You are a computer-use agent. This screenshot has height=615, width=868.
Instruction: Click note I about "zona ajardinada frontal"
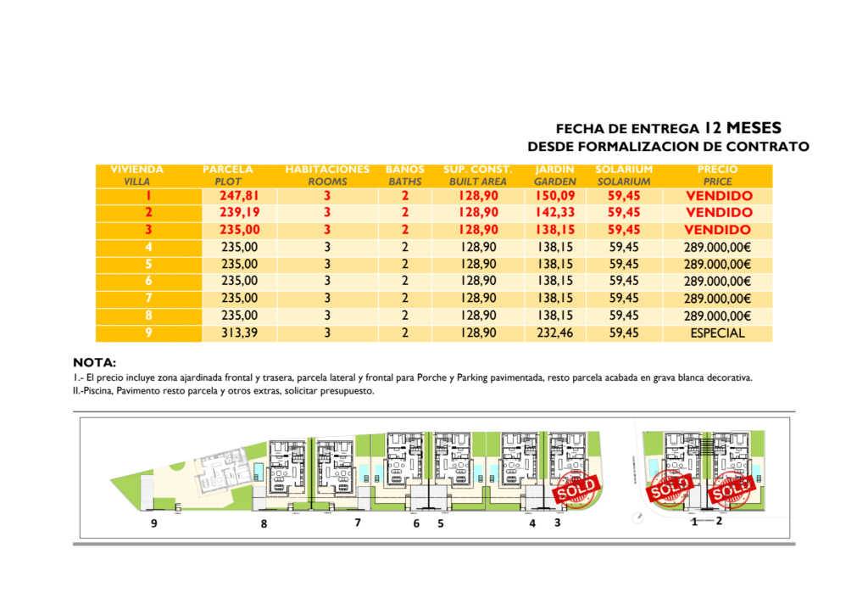(413, 377)
